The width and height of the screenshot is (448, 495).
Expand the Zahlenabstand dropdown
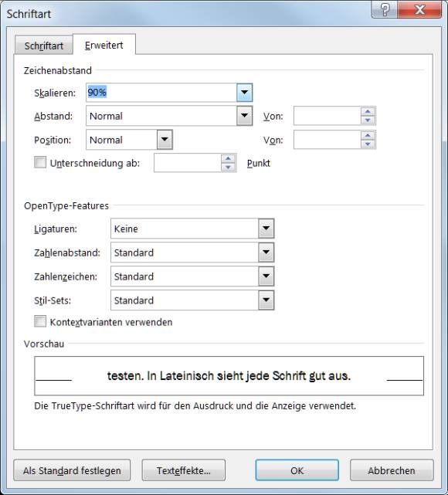pyautogui.click(x=266, y=253)
